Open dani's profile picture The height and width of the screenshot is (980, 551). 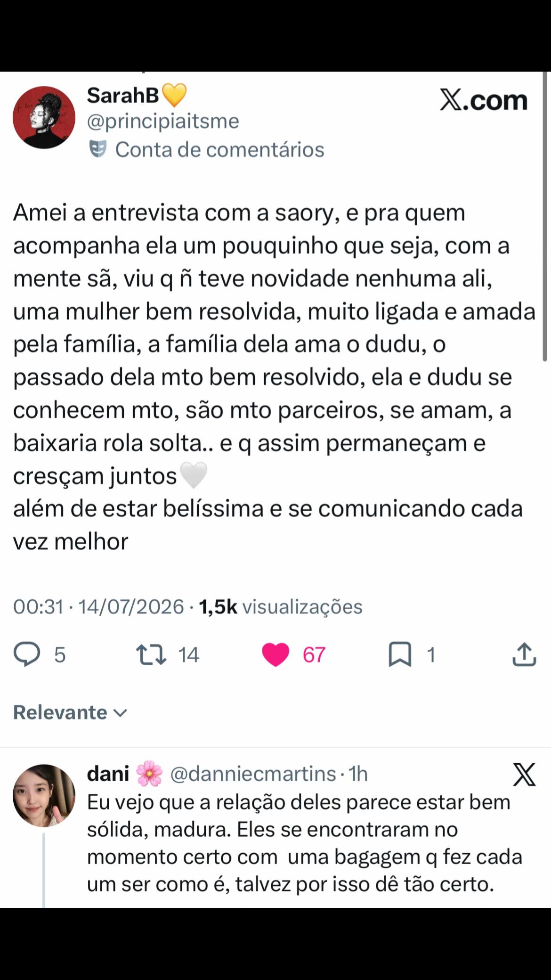coord(44,795)
